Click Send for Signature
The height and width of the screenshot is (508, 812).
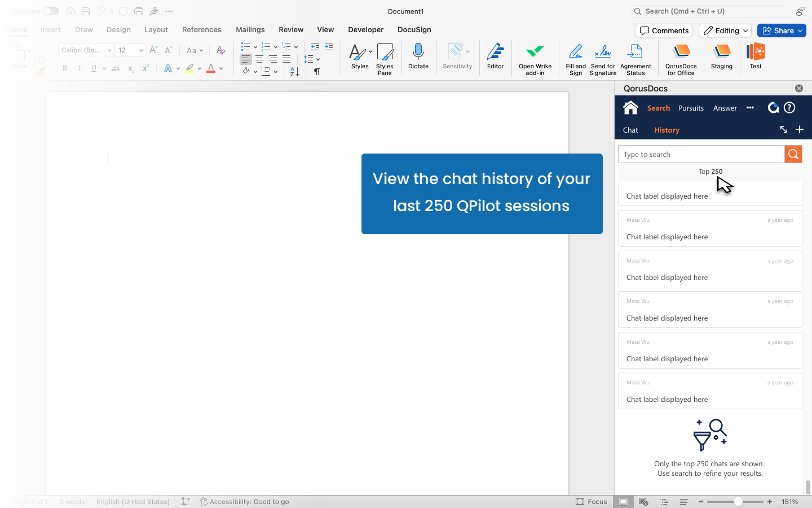[x=603, y=59]
